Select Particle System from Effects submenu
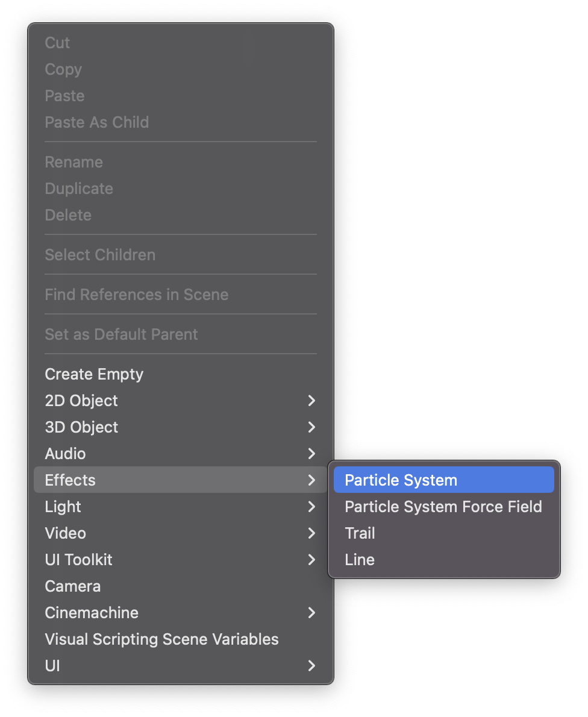The width and height of the screenshot is (588, 717). pyautogui.click(x=401, y=480)
